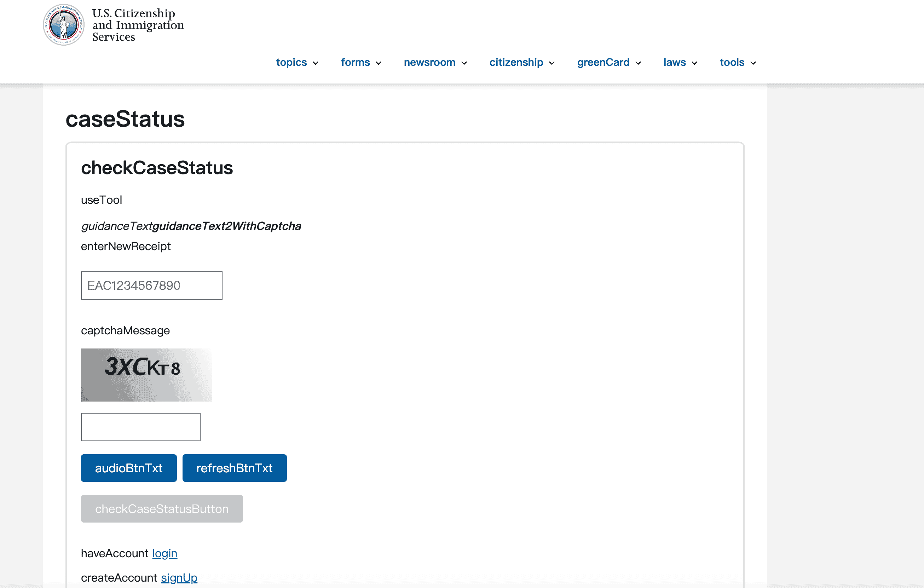Open the topics menu

click(x=291, y=62)
